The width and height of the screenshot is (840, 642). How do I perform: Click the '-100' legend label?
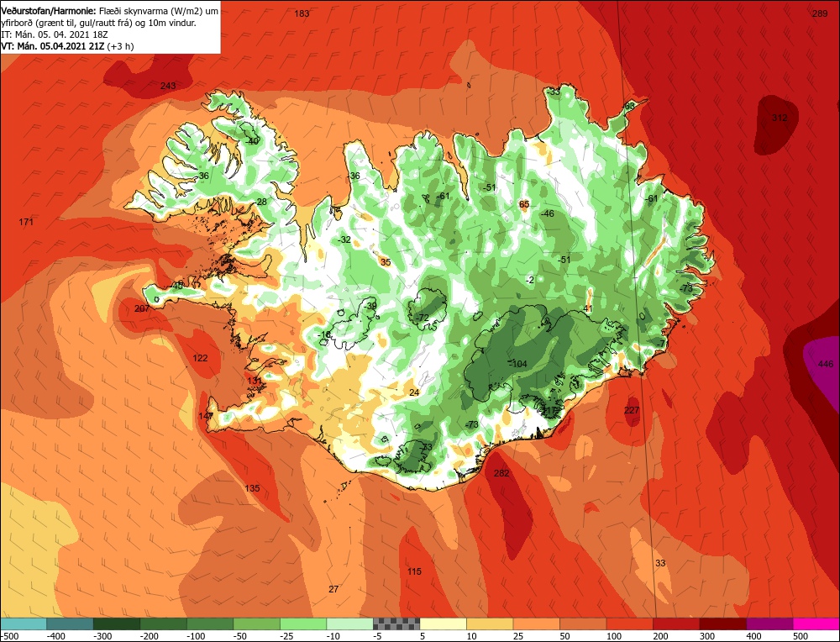click(x=197, y=636)
